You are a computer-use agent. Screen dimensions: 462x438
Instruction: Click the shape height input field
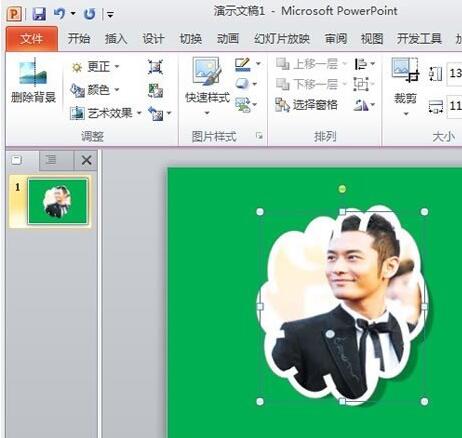[455, 74]
